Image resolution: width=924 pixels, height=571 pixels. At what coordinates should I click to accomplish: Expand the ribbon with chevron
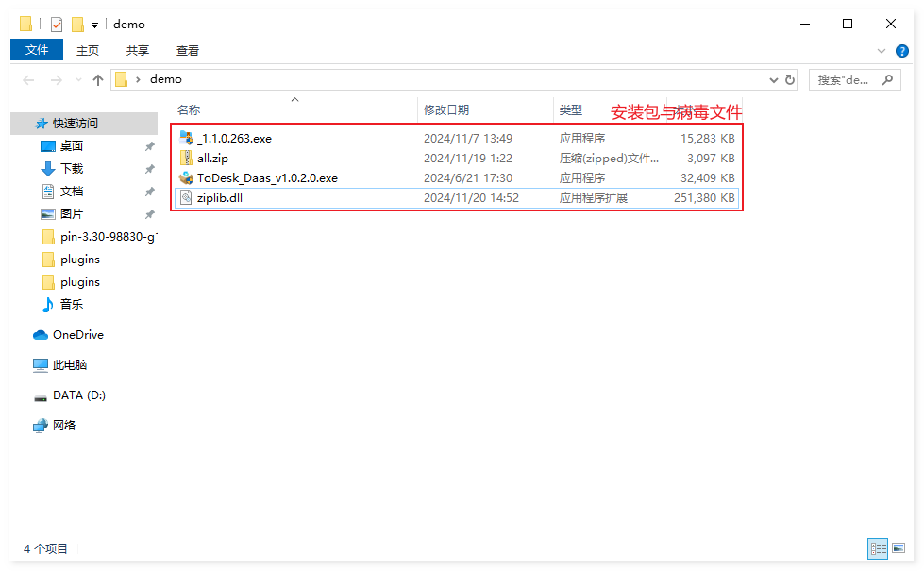click(x=882, y=51)
